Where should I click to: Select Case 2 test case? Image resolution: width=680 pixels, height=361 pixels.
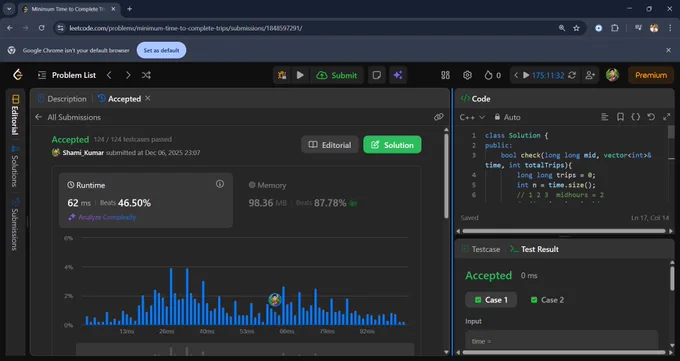click(x=547, y=300)
